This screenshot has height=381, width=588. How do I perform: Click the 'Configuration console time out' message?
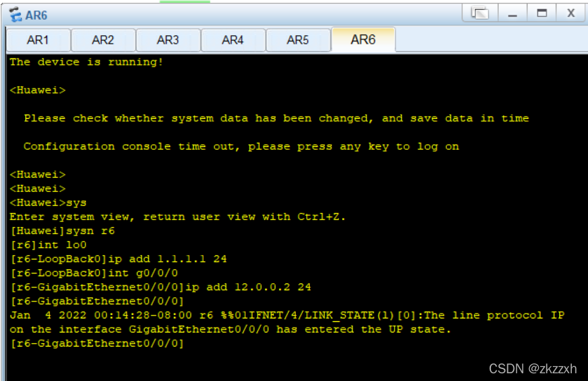241,146
